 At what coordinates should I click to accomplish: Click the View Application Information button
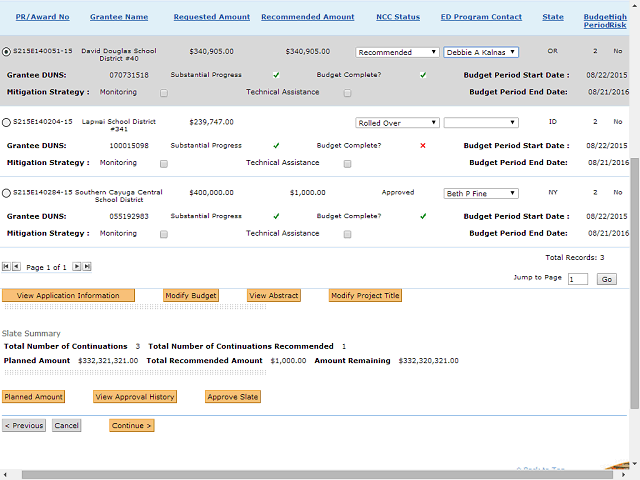[x=68, y=296]
